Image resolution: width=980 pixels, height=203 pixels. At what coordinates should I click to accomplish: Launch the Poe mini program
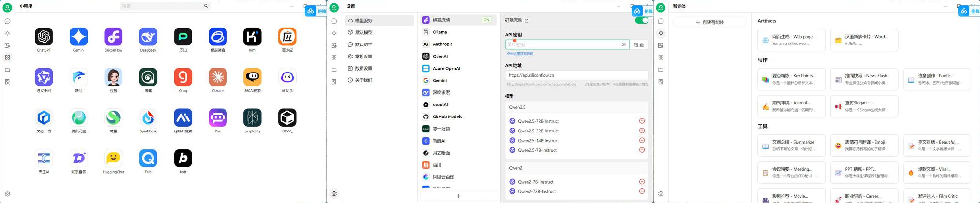click(x=218, y=118)
